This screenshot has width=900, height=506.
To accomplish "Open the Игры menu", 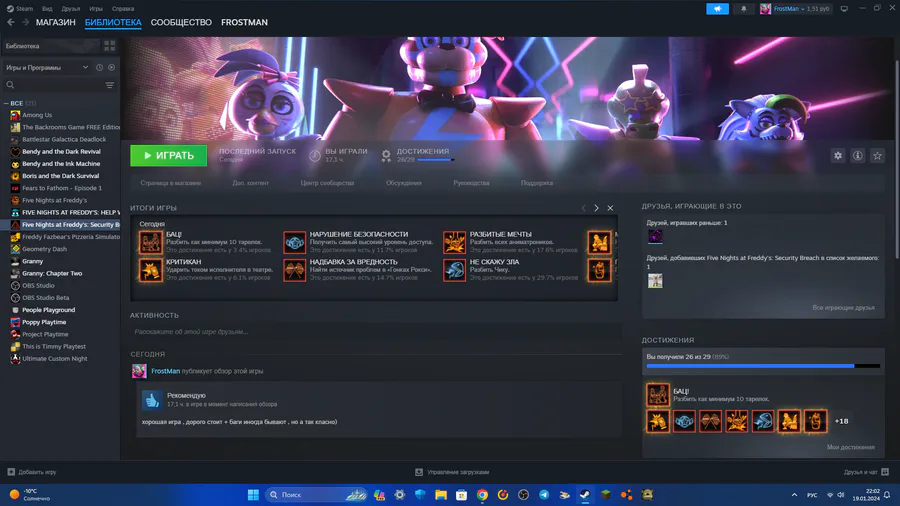I will pyautogui.click(x=96, y=9).
